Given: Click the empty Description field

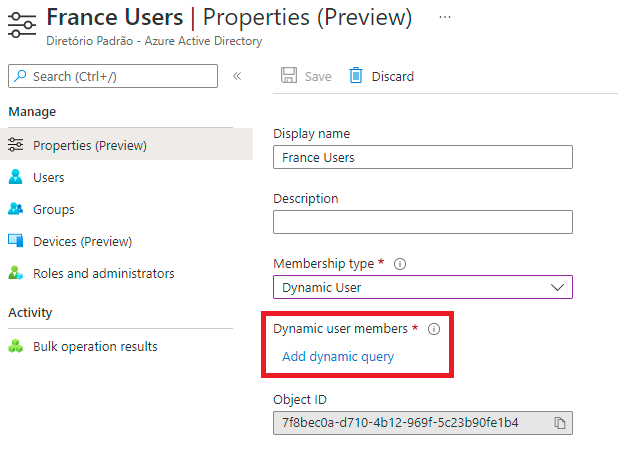Looking at the screenshot, I should (422, 222).
